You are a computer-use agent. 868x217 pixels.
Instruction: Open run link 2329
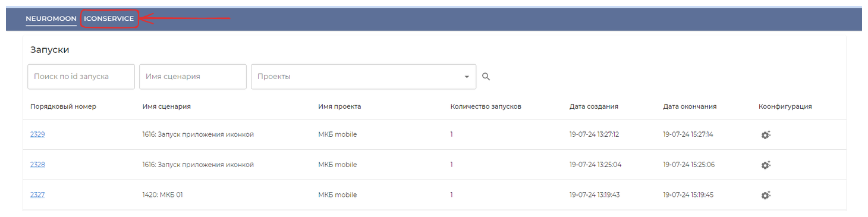click(x=37, y=134)
